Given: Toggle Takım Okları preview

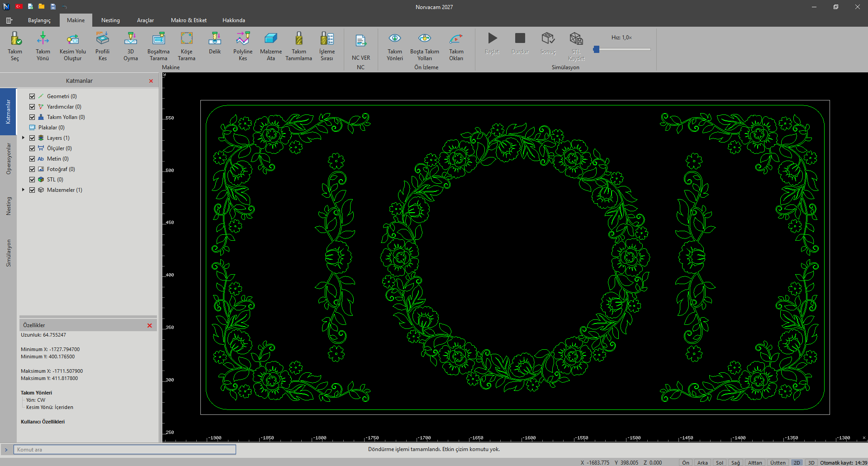Looking at the screenshot, I should pyautogui.click(x=456, y=46).
